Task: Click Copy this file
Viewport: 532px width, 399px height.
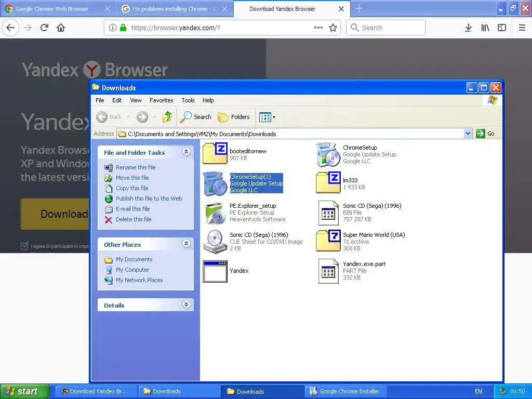Action: 132,188
